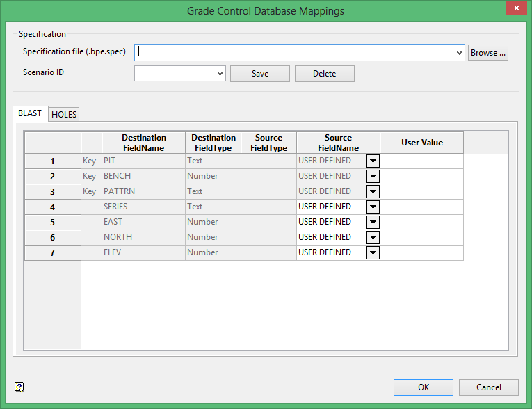Click the Save scenario button

coord(259,74)
